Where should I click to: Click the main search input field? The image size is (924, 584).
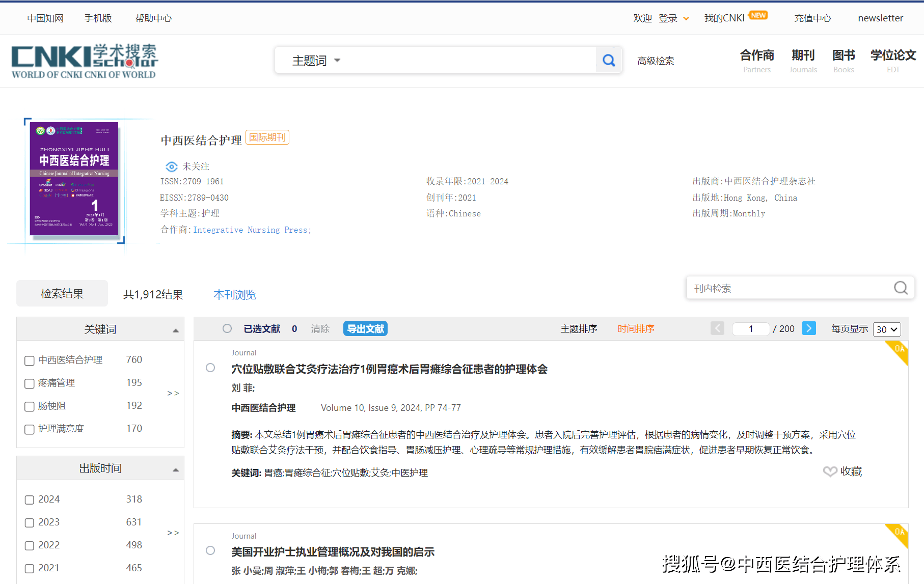[x=469, y=60]
